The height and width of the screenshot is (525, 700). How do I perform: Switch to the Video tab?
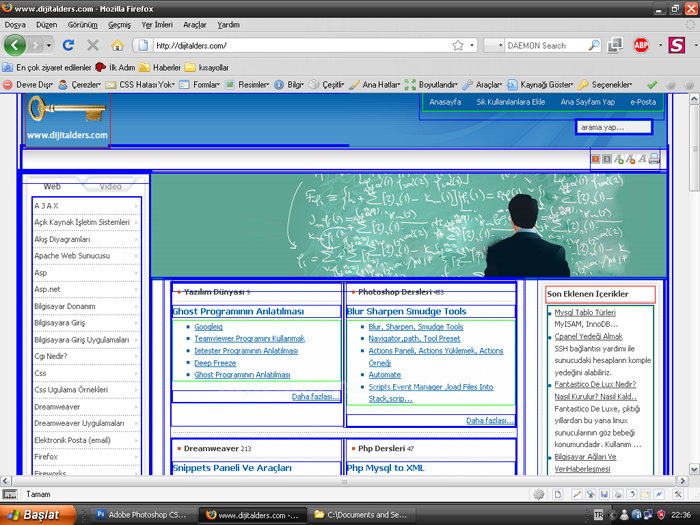[110, 186]
